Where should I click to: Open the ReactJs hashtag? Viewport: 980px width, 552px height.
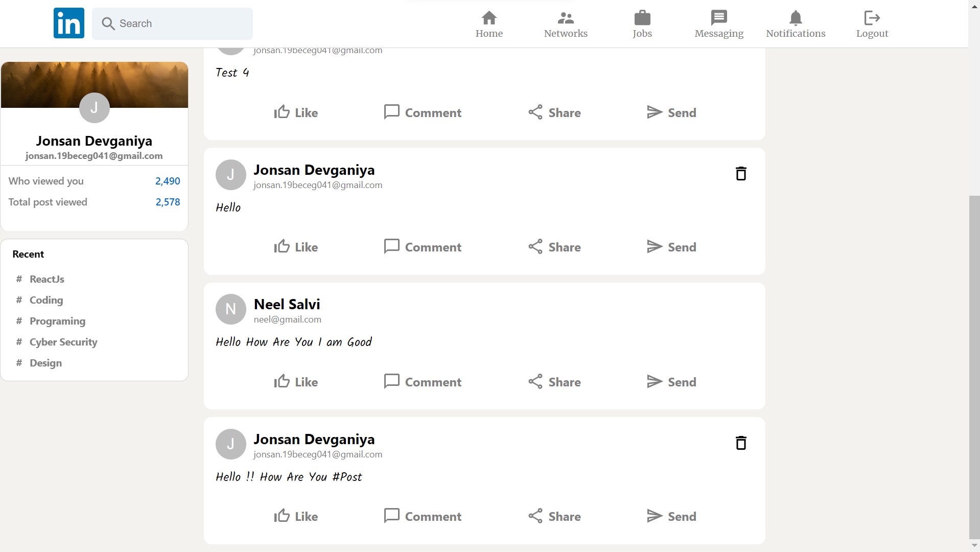(x=46, y=279)
